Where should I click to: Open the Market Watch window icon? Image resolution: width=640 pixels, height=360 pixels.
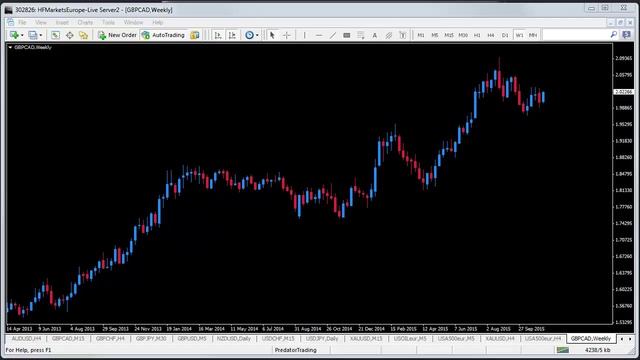55,35
